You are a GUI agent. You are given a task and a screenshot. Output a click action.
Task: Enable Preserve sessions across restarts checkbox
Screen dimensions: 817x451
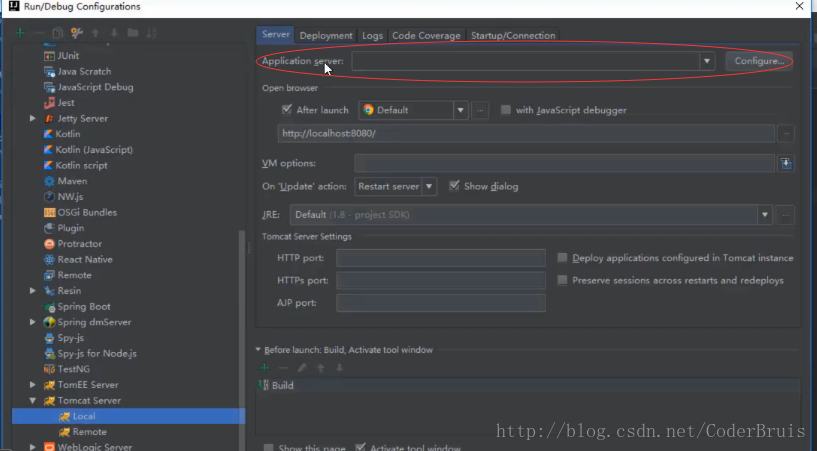[x=562, y=280]
